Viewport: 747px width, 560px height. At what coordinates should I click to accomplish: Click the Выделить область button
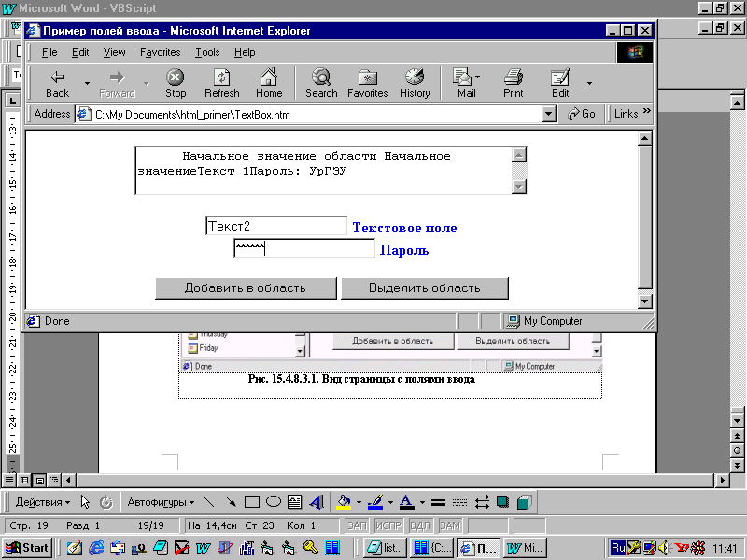click(x=425, y=288)
